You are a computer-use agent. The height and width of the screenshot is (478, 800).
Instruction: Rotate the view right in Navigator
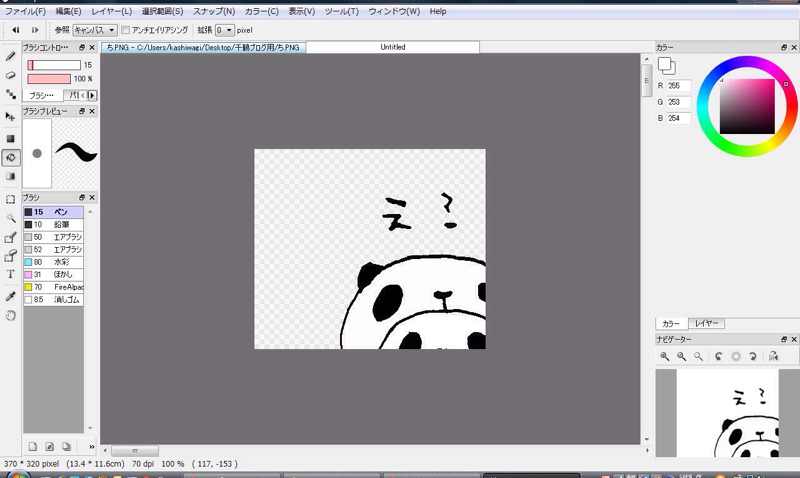pyautogui.click(x=753, y=357)
